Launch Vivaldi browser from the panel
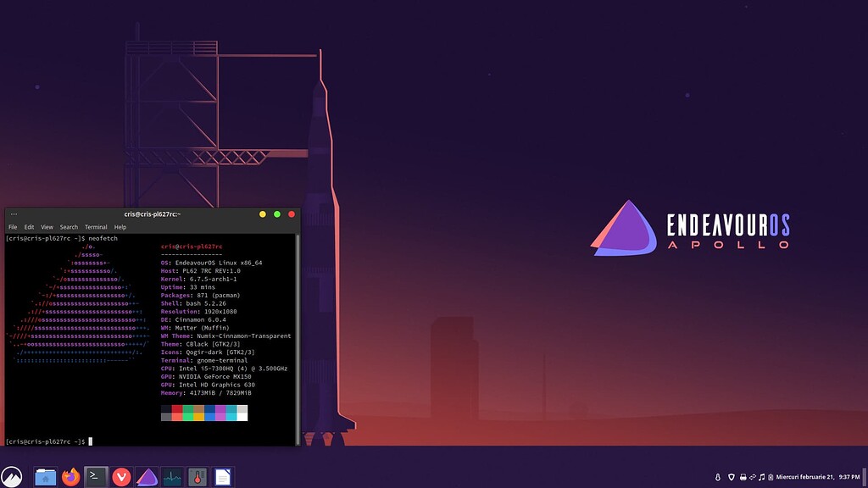 (x=122, y=477)
